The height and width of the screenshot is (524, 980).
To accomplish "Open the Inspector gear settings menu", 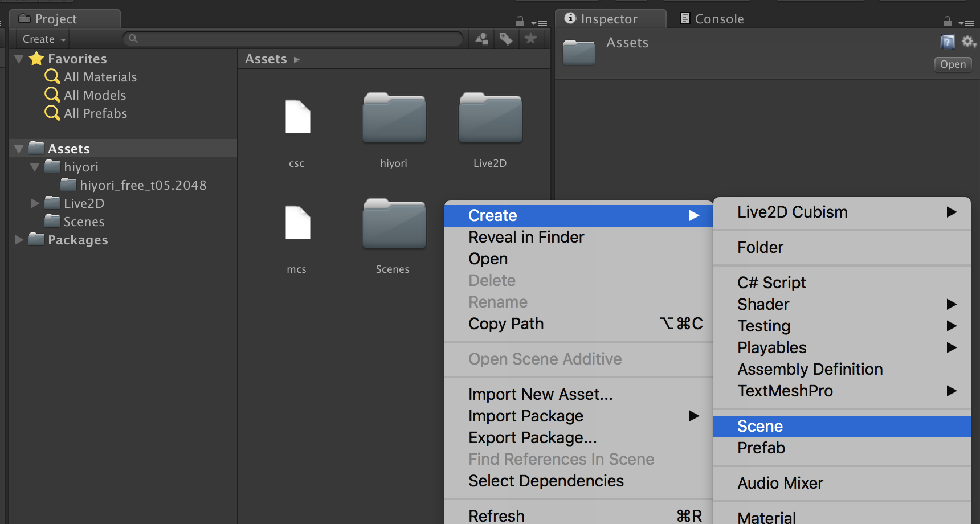I will click(968, 42).
